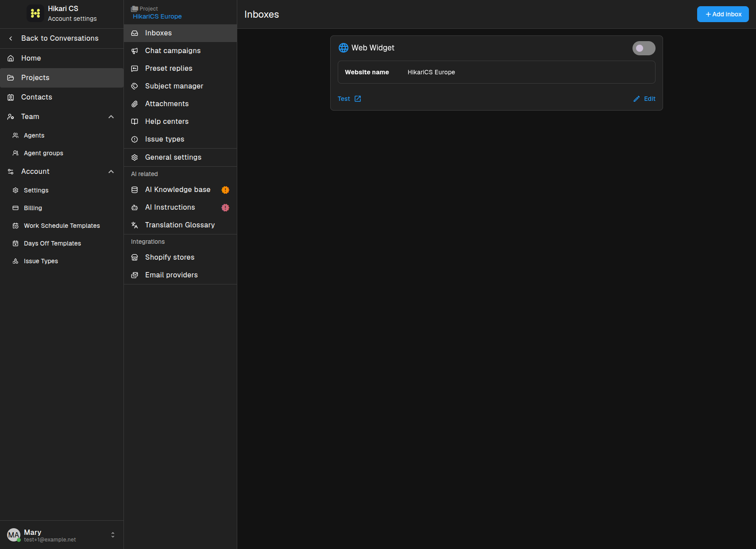Click the Help centers book icon

[x=135, y=122]
